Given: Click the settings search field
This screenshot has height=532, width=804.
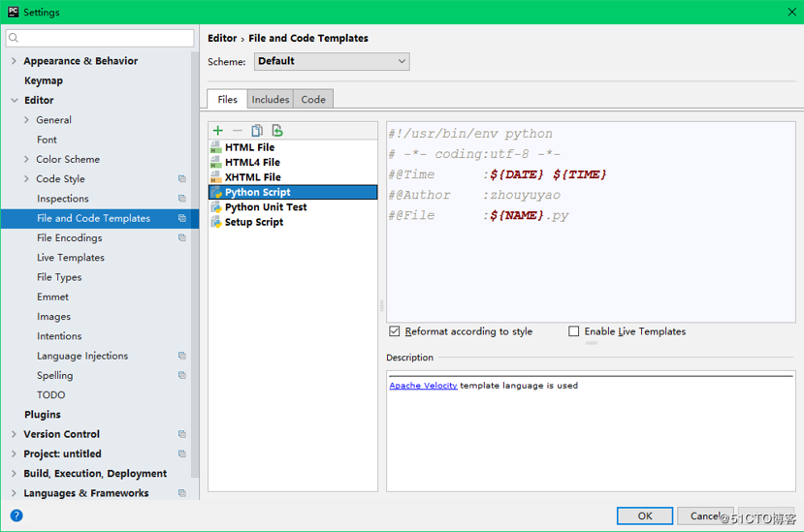Looking at the screenshot, I should 100,38.
